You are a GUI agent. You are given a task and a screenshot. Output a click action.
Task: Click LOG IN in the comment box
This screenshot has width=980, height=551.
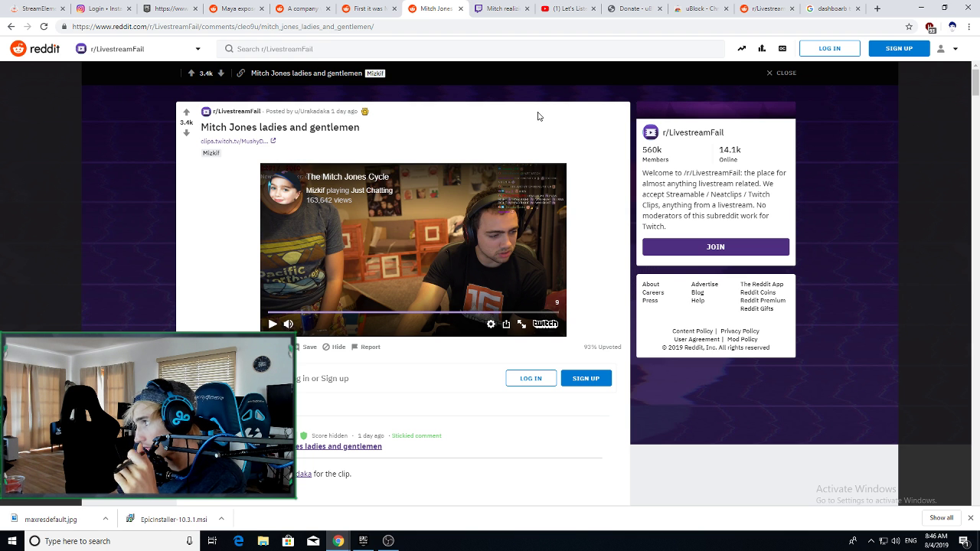coord(531,378)
